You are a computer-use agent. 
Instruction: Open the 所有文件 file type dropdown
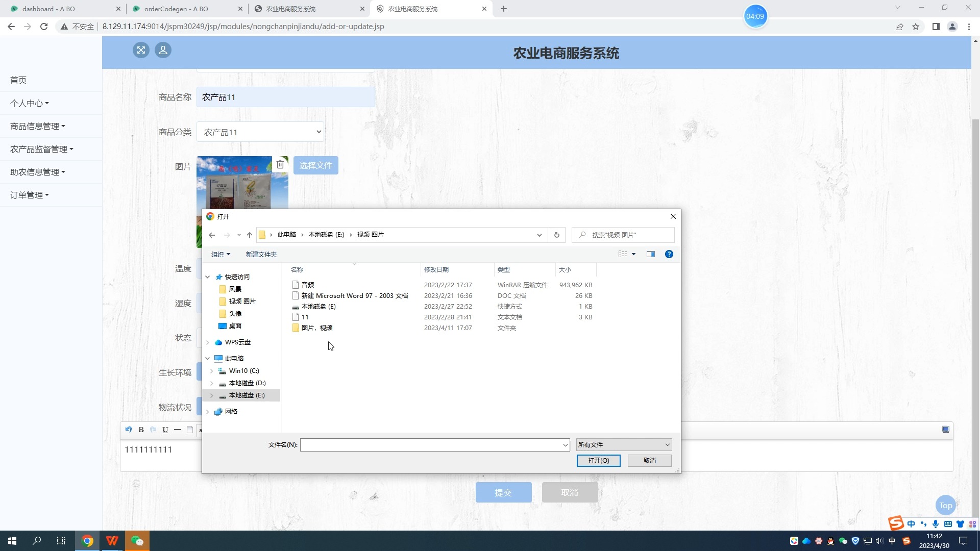click(624, 445)
